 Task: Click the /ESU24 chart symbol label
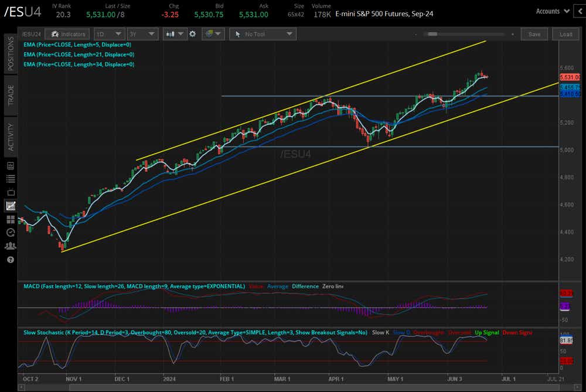coord(32,34)
